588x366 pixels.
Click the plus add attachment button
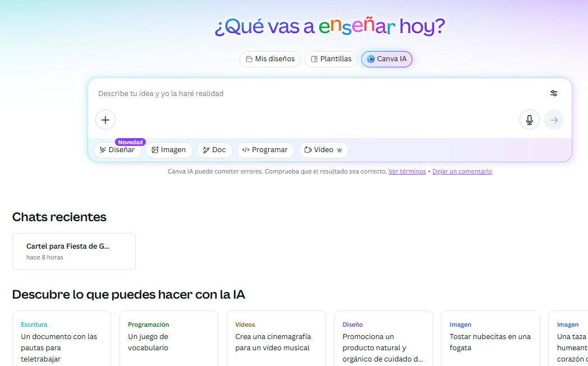click(x=105, y=120)
